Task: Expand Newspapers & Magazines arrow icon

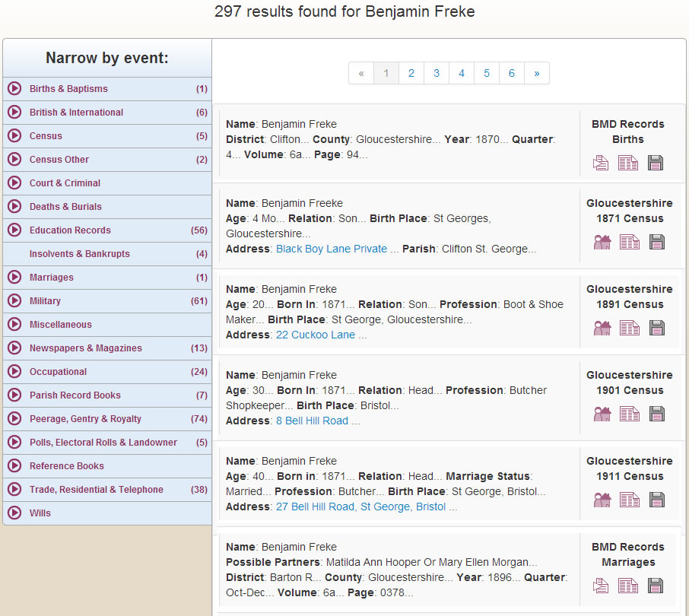Action: click(14, 348)
